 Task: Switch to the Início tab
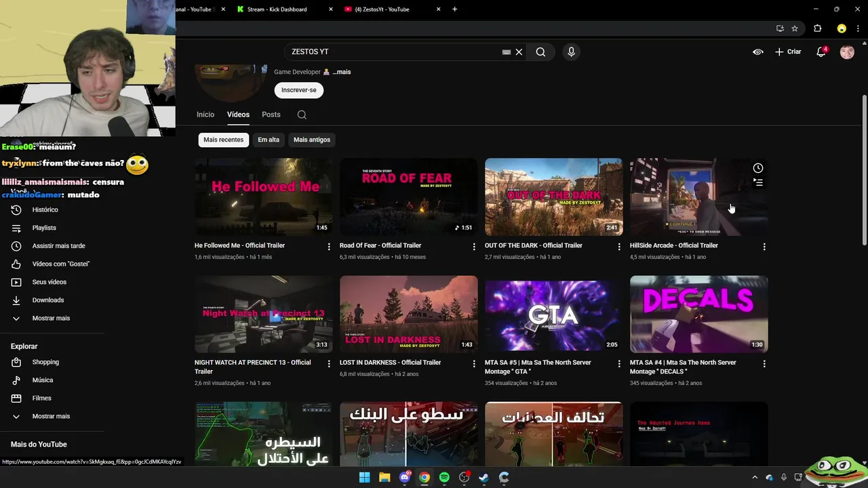[205, 115]
